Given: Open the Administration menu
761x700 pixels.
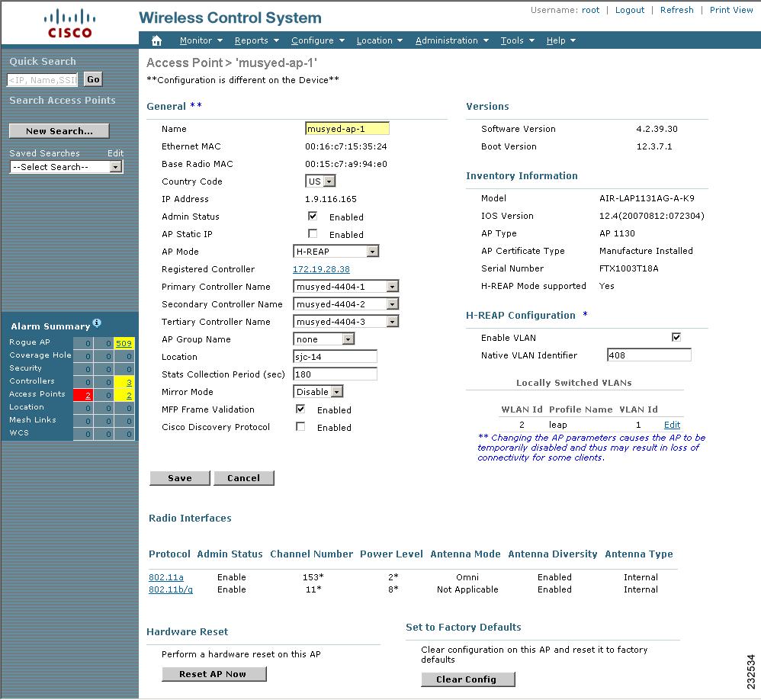Looking at the screenshot, I should pos(452,40).
